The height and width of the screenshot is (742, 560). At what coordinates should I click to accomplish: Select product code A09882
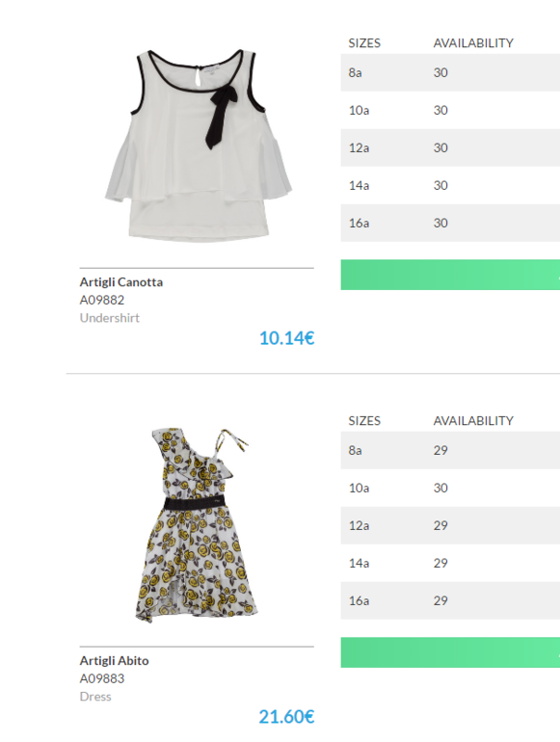pyautogui.click(x=102, y=300)
